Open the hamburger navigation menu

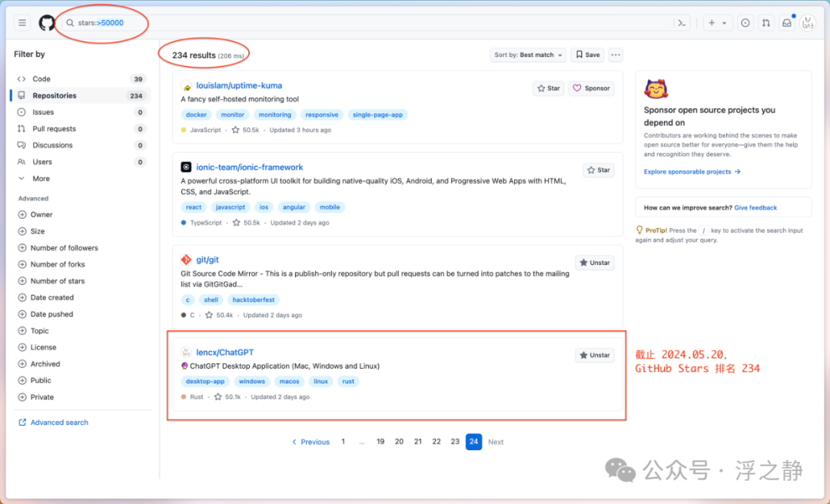[x=22, y=23]
